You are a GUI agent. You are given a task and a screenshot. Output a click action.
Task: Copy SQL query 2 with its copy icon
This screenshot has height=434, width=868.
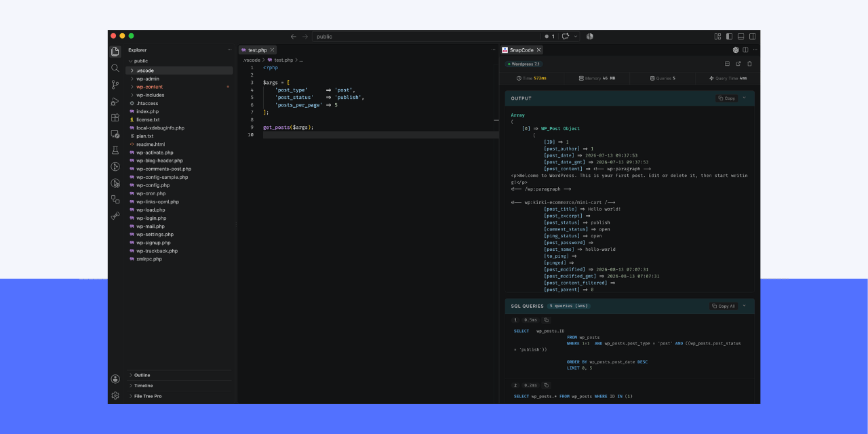pyautogui.click(x=547, y=385)
